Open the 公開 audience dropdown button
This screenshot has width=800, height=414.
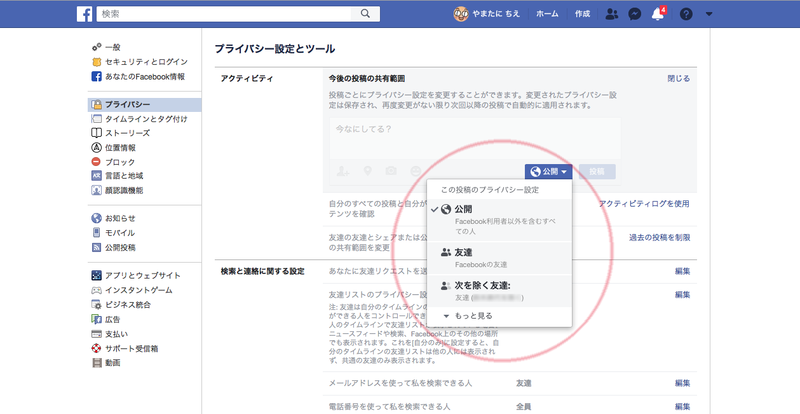pos(549,172)
